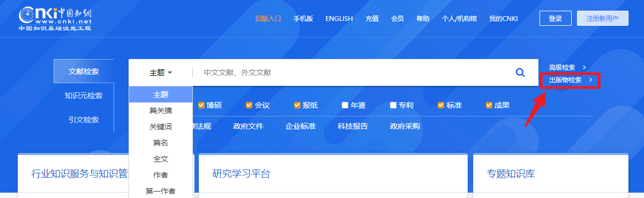Toggle the 标准 checkbox
644x198 pixels.
[x=441, y=105]
